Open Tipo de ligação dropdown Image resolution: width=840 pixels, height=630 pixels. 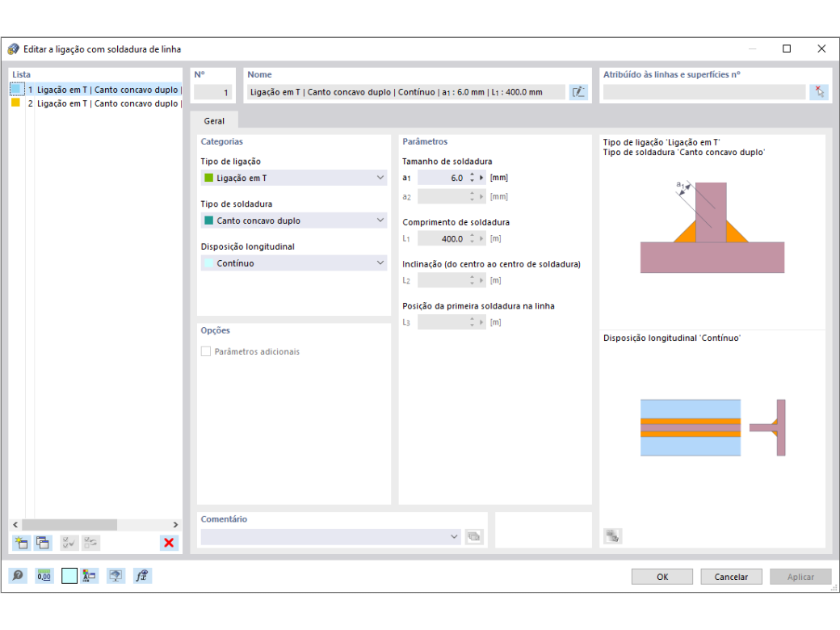tap(293, 178)
